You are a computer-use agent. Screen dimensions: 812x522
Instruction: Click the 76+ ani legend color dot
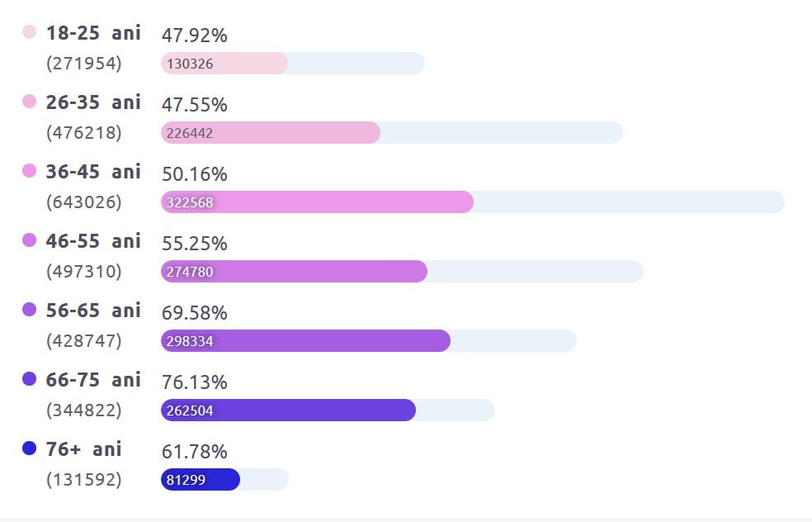click(30, 448)
